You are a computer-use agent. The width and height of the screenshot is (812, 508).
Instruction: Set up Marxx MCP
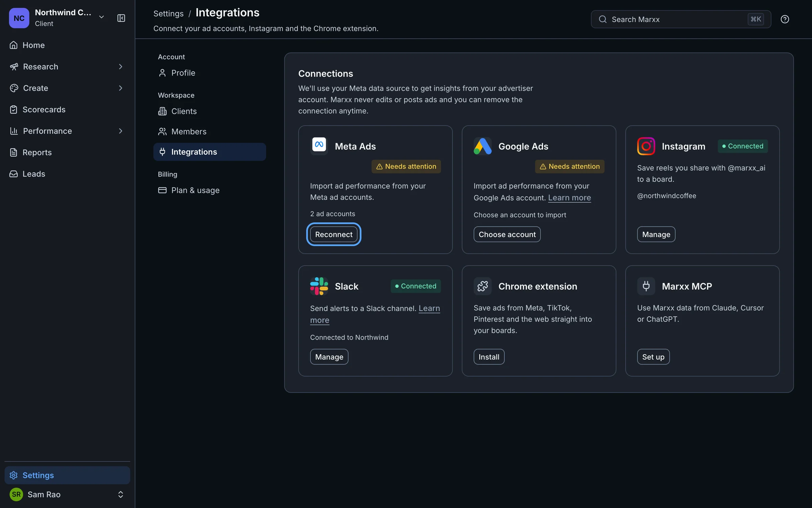pyautogui.click(x=653, y=357)
